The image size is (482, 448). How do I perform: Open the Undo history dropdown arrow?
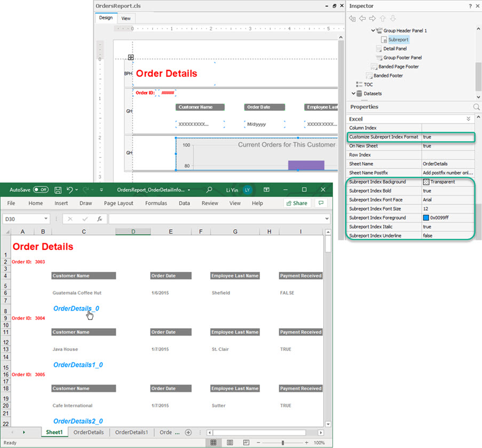click(76, 190)
